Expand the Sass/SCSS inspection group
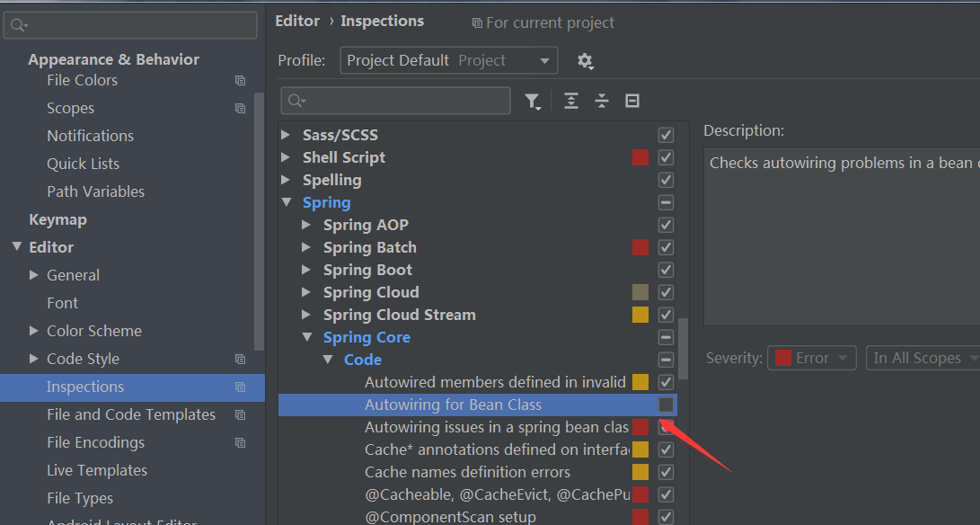This screenshot has height=525, width=980. [286, 135]
